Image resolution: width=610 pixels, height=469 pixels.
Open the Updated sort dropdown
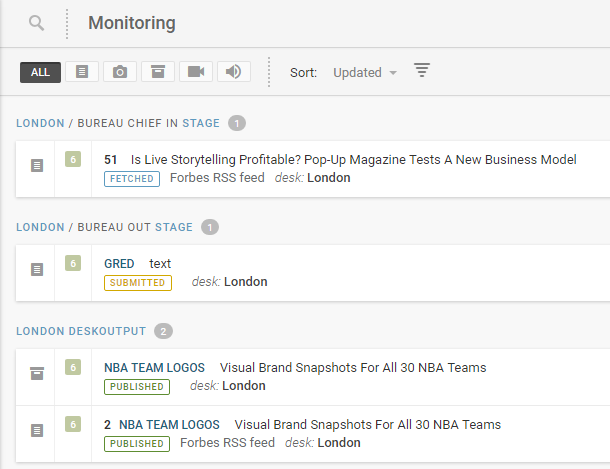click(364, 73)
